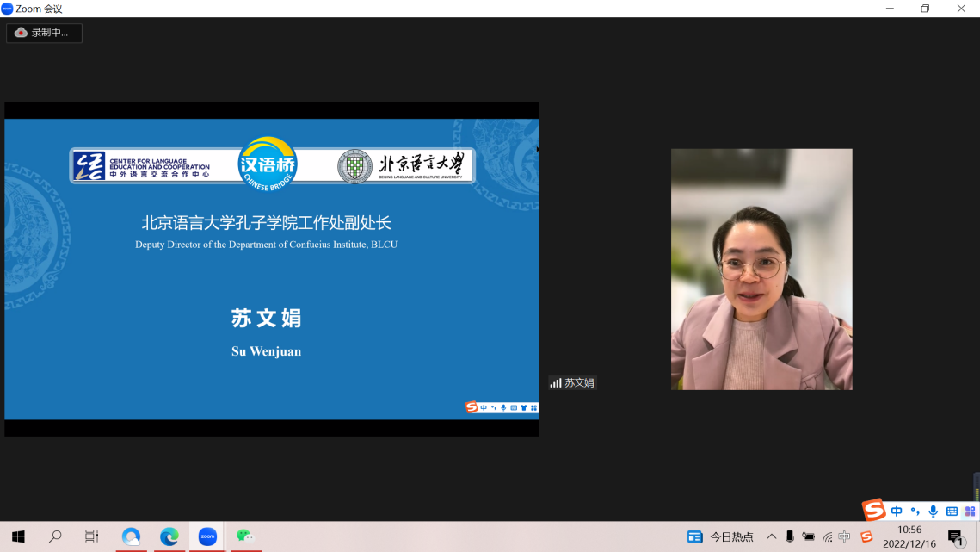The height and width of the screenshot is (552, 980).
Task: Open soft keyboard on floating Sogou bar
Action: coord(952,512)
